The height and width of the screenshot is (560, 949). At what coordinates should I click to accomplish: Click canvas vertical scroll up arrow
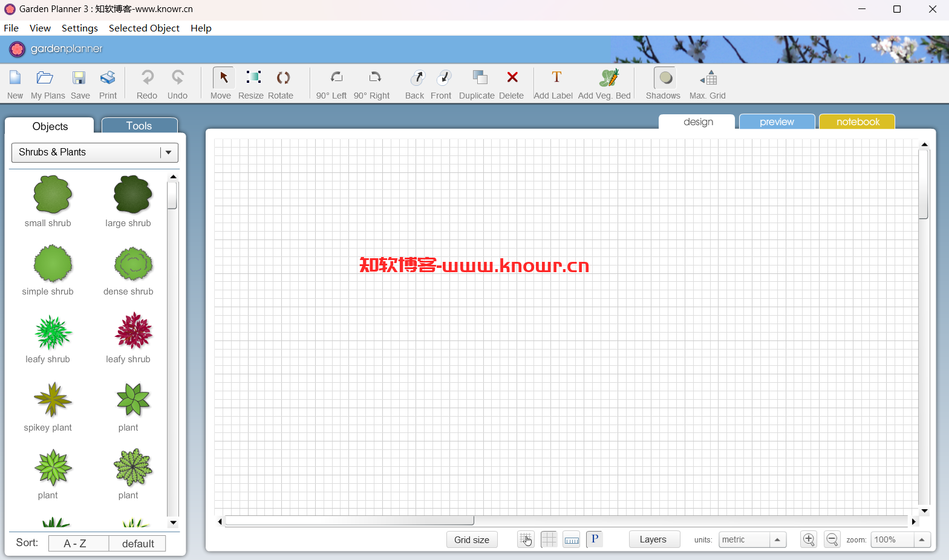pyautogui.click(x=924, y=145)
